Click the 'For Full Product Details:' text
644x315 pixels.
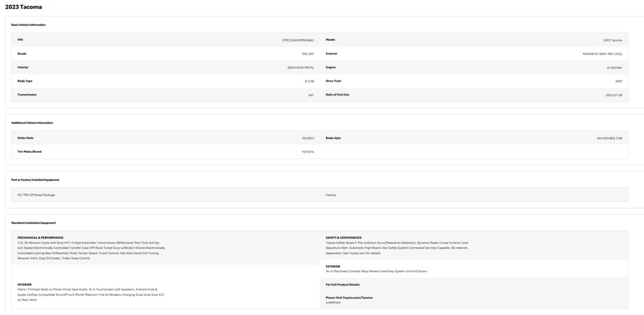343,285
